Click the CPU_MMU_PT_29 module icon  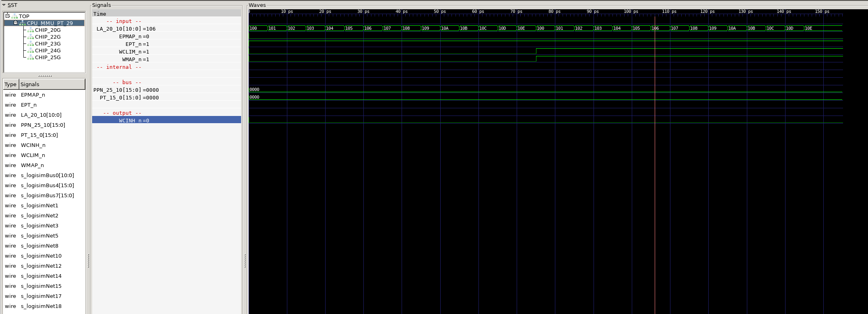23,23
